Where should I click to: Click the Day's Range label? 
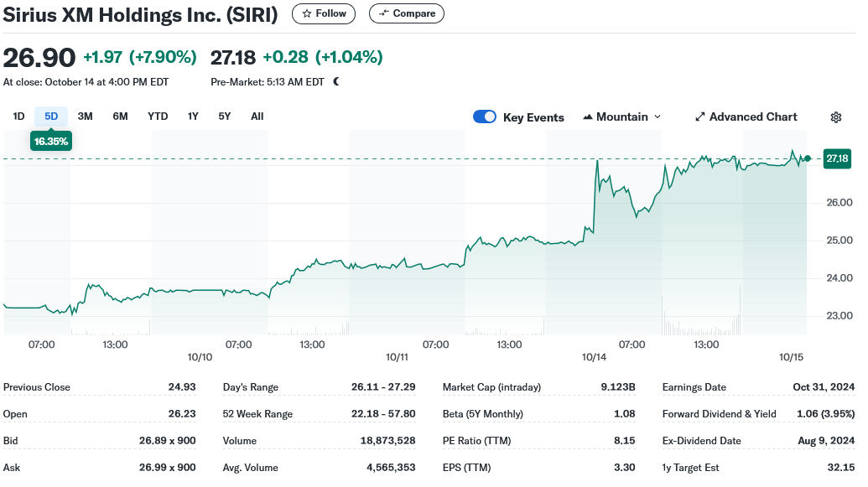click(250, 387)
